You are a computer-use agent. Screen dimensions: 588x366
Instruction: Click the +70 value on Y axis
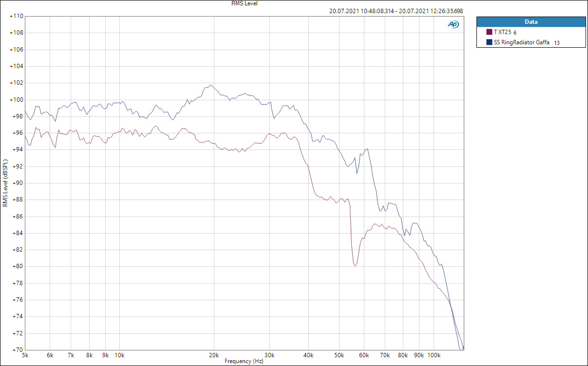click(18, 350)
